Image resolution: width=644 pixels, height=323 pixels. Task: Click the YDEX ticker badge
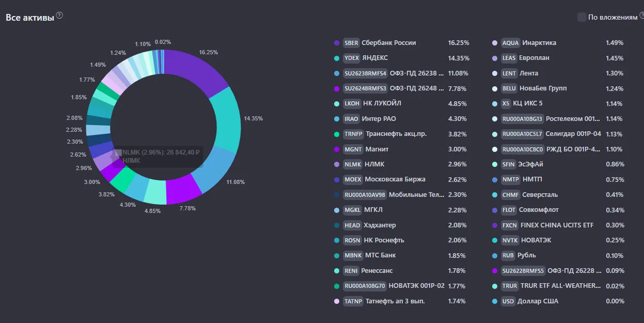(351, 58)
